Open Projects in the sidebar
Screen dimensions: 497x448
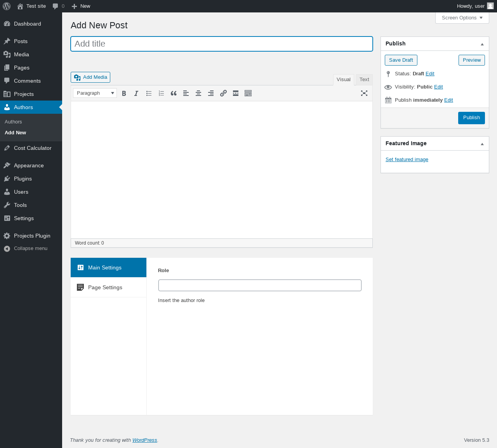(31, 94)
